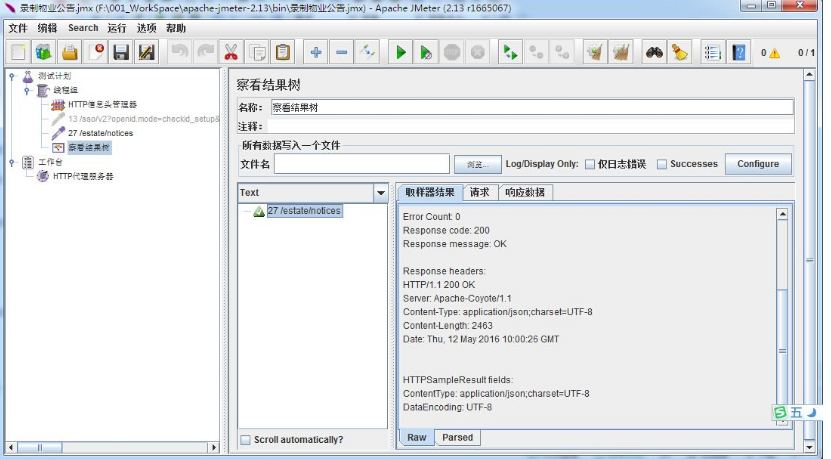Click the 名称 name input field

click(x=532, y=108)
